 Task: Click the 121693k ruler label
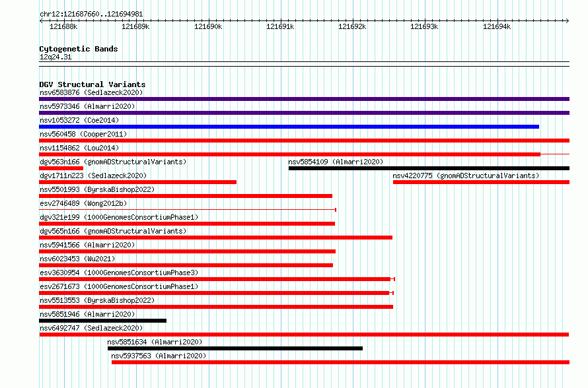(424, 26)
